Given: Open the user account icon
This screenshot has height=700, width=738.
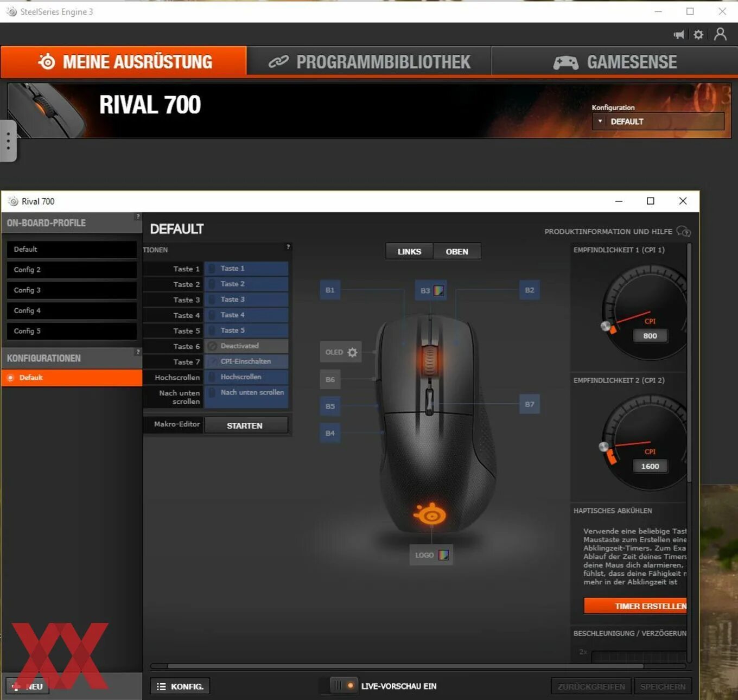Looking at the screenshot, I should tap(720, 34).
